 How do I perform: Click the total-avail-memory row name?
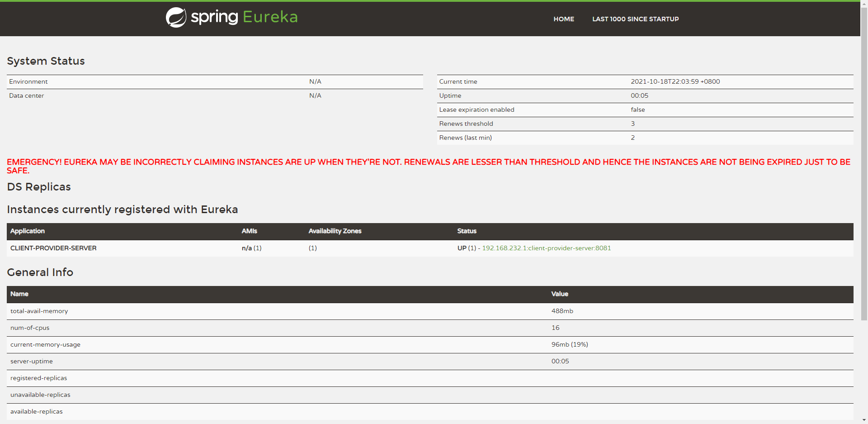tap(39, 311)
